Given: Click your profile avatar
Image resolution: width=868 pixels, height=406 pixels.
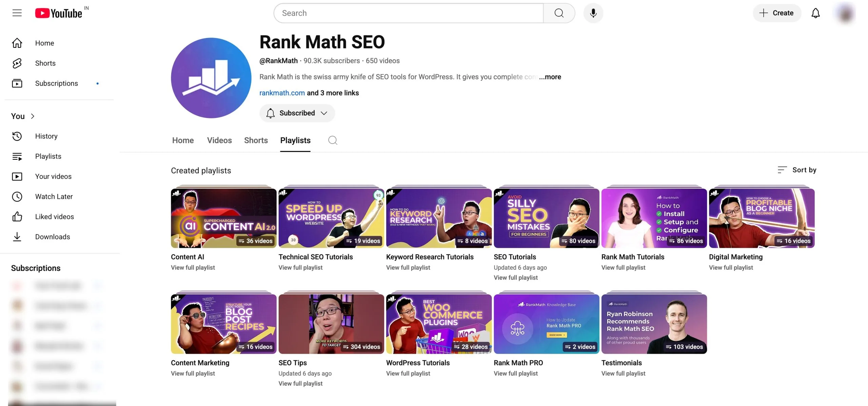Looking at the screenshot, I should tap(845, 13).
